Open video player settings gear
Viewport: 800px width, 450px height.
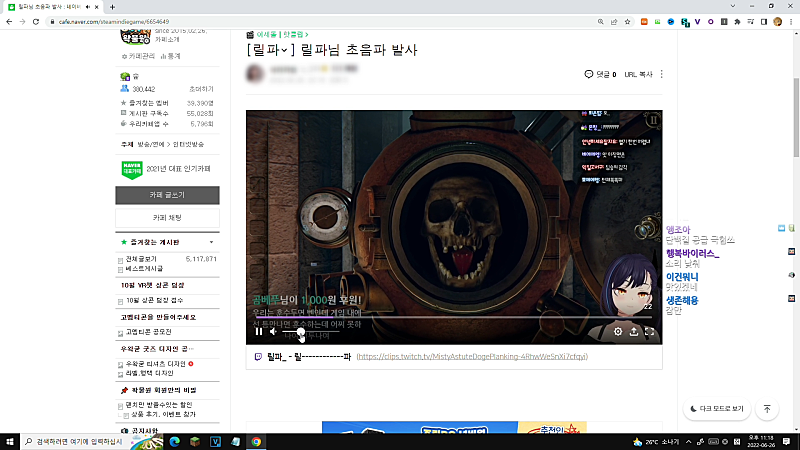618,332
